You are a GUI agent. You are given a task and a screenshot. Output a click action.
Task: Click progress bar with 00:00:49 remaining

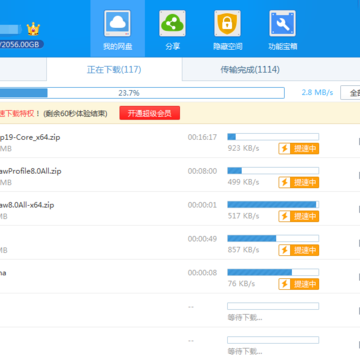click(x=273, y=238)
